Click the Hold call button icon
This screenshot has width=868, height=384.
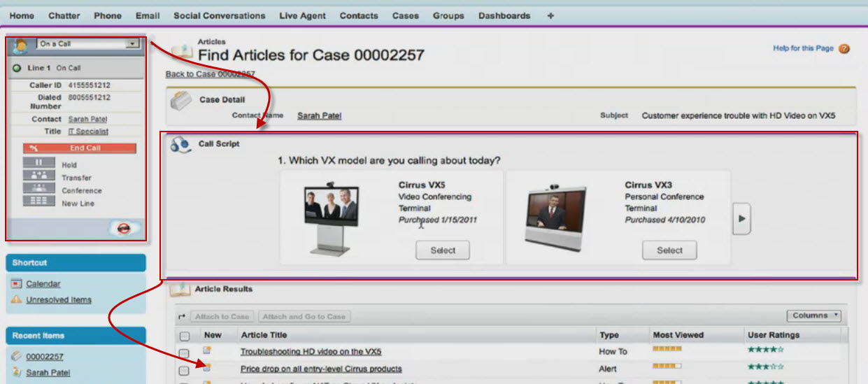38,162
